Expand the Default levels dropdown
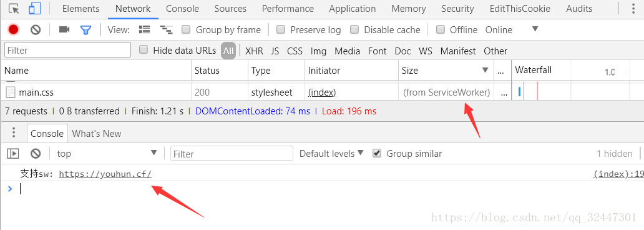The width and height of the screenshot is (644, 230). (331, 154)
